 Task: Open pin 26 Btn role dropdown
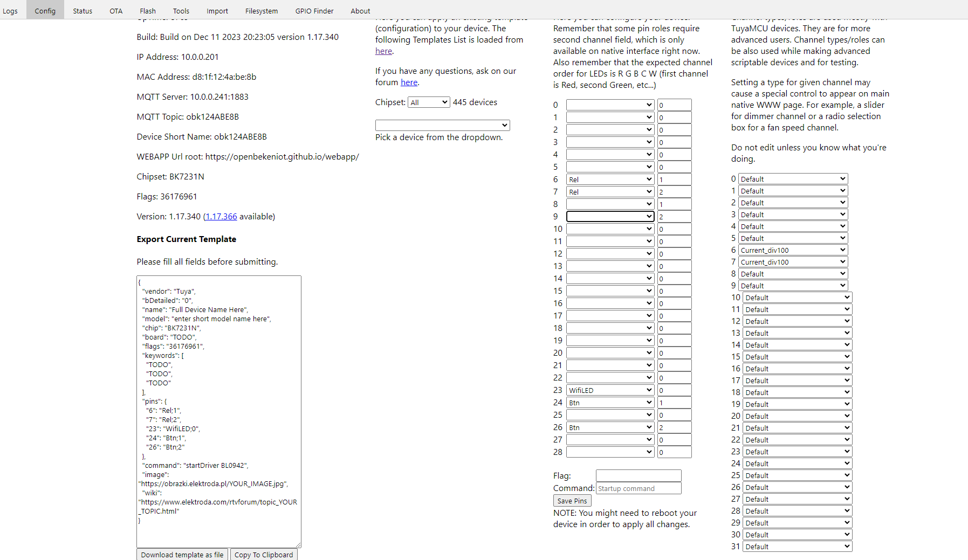[x=610, y=427]
